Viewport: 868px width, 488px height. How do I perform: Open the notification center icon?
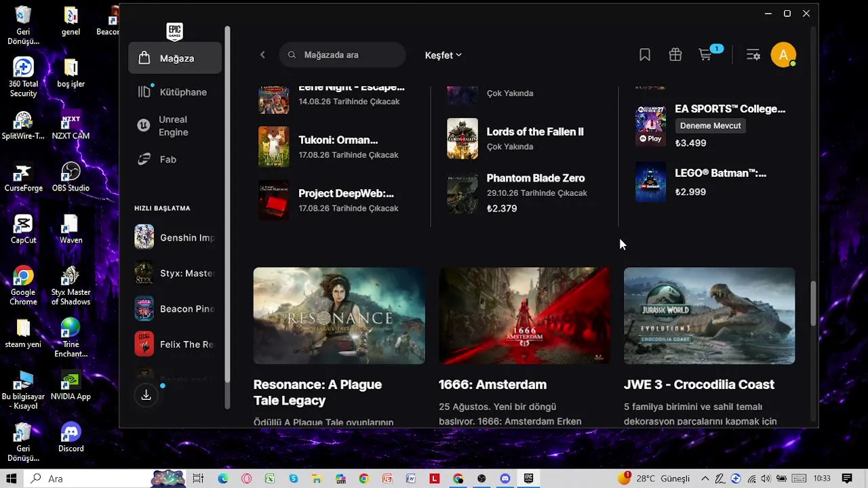[846, 479]
